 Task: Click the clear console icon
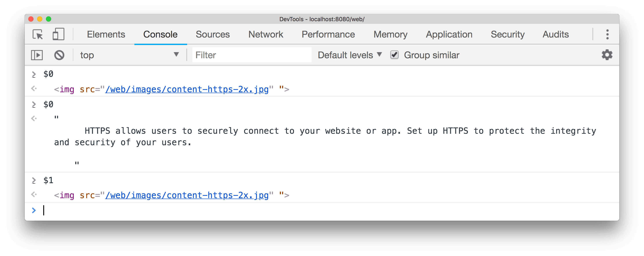(x=60, y=55)
